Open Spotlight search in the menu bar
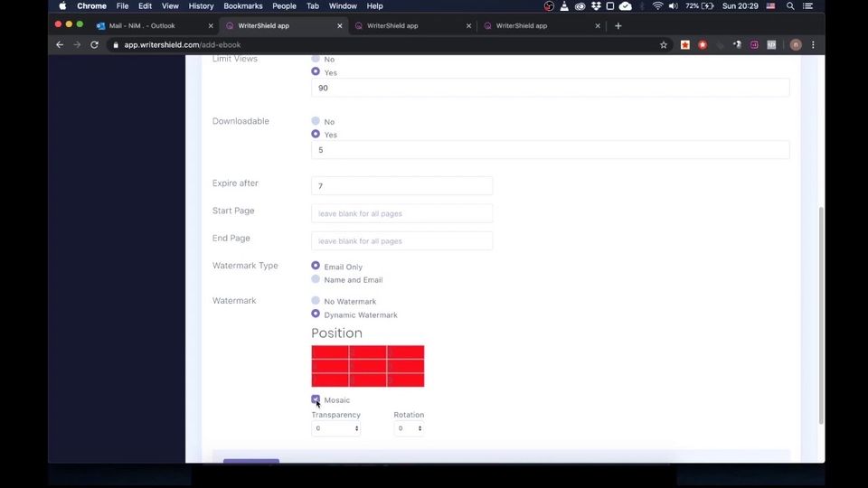868x488 pixels. tap(790, 6)
